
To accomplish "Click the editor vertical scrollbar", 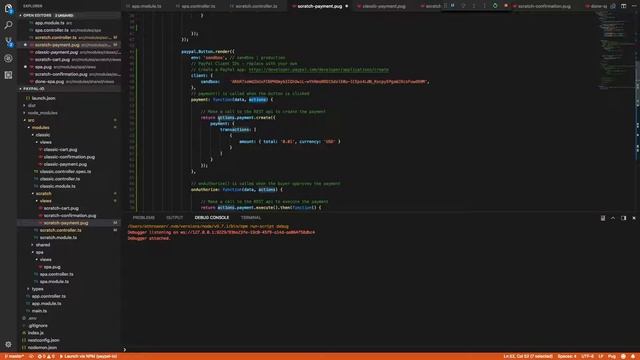I will (x=637, y=110).
